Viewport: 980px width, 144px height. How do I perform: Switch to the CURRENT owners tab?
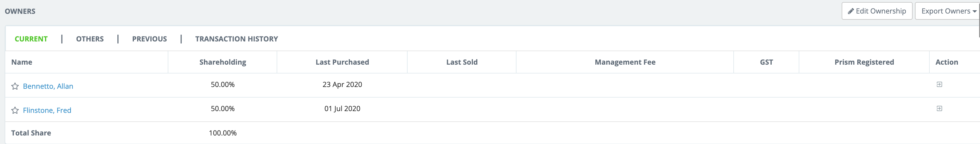[x=31, y=39]
